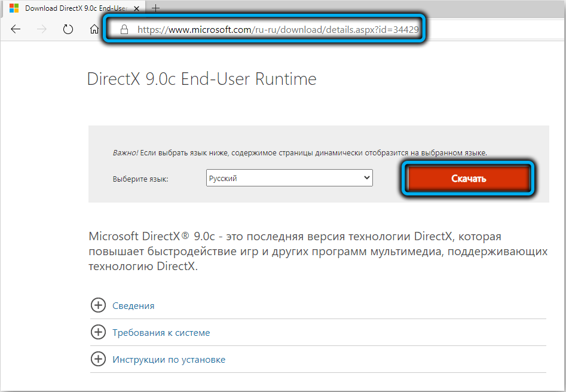Open a new tab with plus button
Screen dimensions: 566x392
click(x=156, y=8)
